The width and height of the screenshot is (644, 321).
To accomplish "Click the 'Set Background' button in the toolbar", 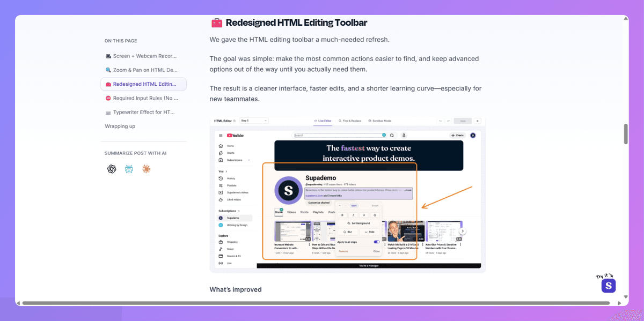I will tap(358, 223).
